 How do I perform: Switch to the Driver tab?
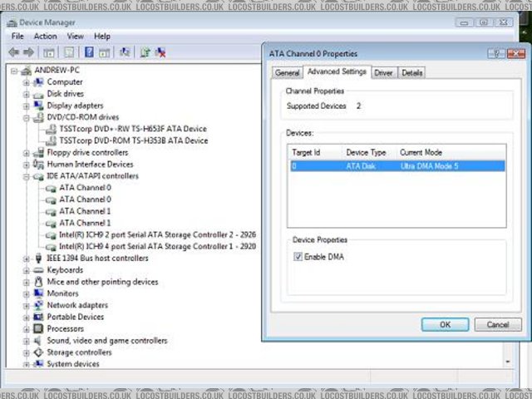pyautogui.click(x=383, y=72)
